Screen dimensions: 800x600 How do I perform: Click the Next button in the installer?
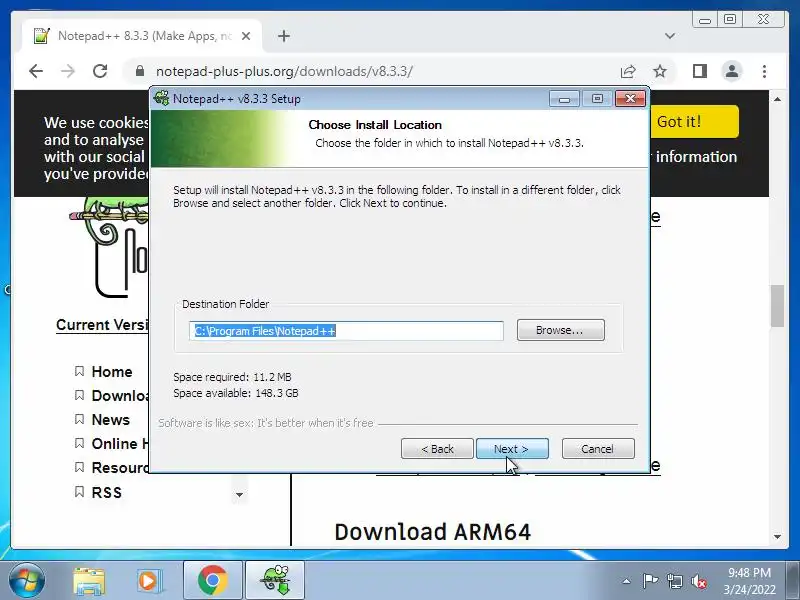[512, 449]
